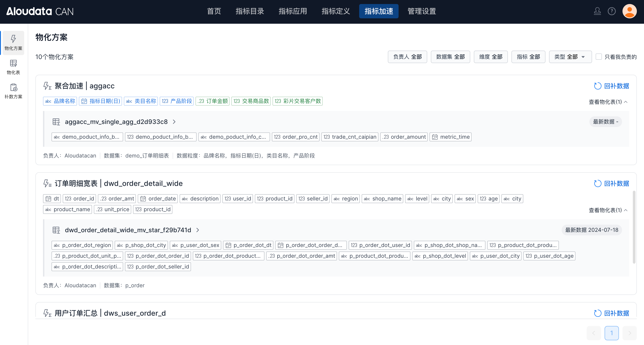Click the vertical scrollbar in order detail card

[634, 227]
